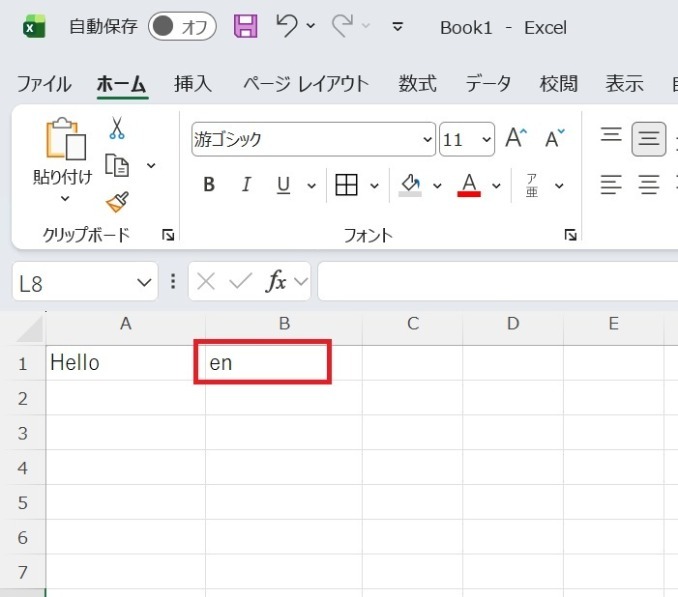
Task: Click the top align icon
Action: (611, 135)
